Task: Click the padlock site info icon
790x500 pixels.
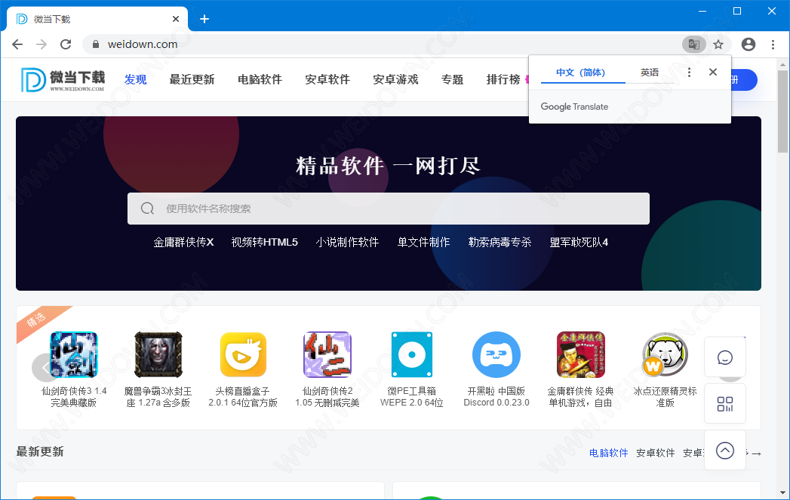Action: tap(96, 44)
